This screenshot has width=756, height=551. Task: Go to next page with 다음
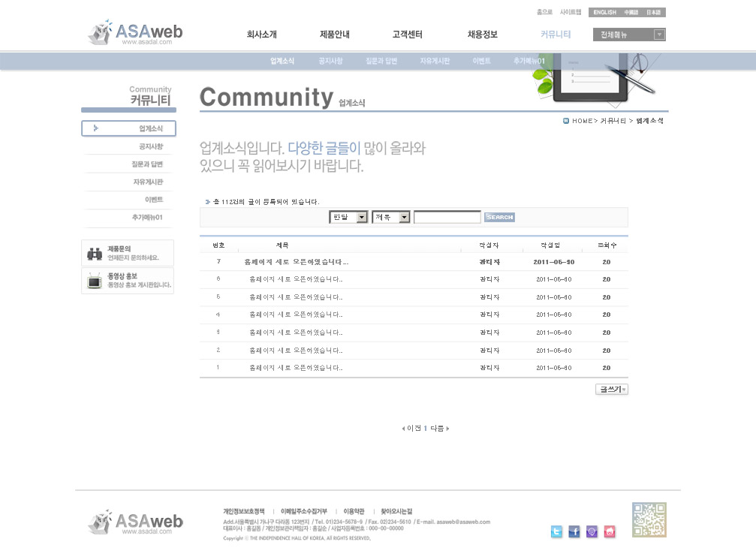tap(439, 429)
